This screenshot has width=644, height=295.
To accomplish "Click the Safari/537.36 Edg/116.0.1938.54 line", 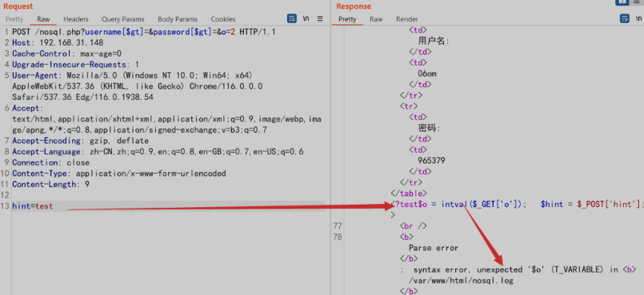I will pyautogui.click(x=82, y=98).
